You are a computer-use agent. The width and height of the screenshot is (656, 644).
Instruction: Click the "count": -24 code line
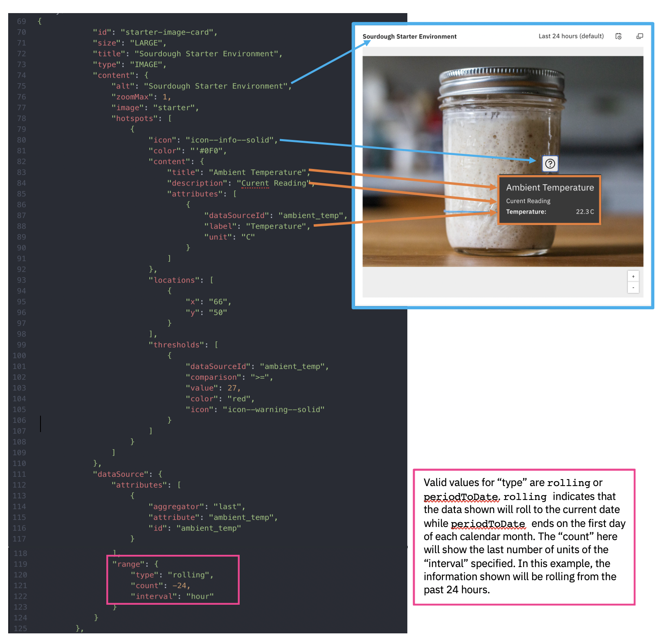[x=160, y=585]
